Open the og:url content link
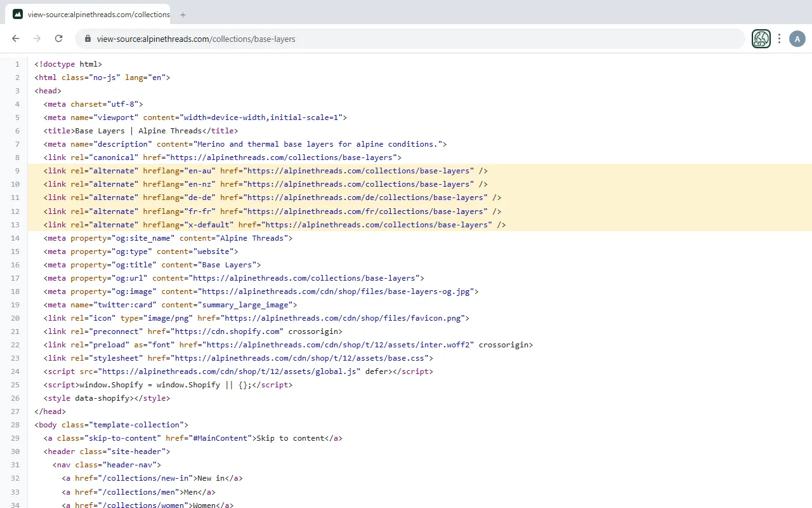The height and width of the screenshot is (508, 812). (x=304, y=278)
